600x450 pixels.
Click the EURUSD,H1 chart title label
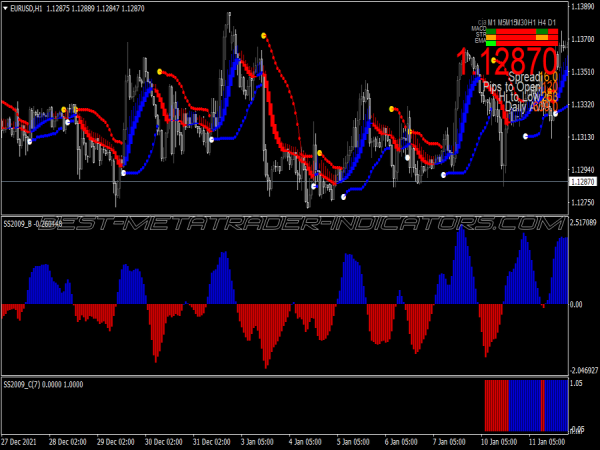[26, 8]
